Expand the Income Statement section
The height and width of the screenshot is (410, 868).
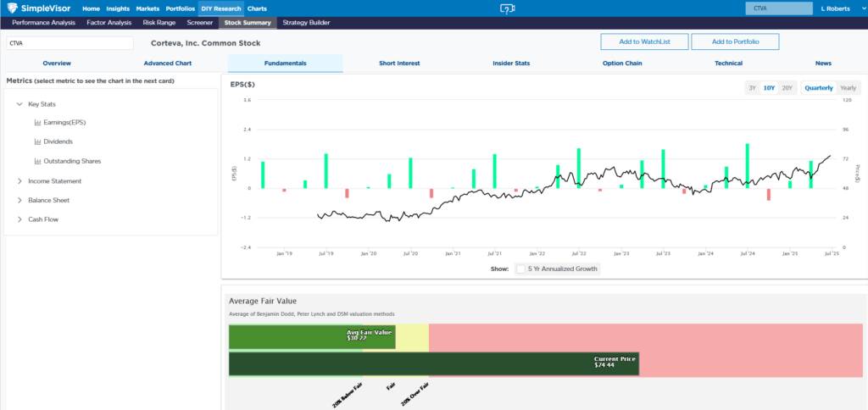[x=19, y=181]
